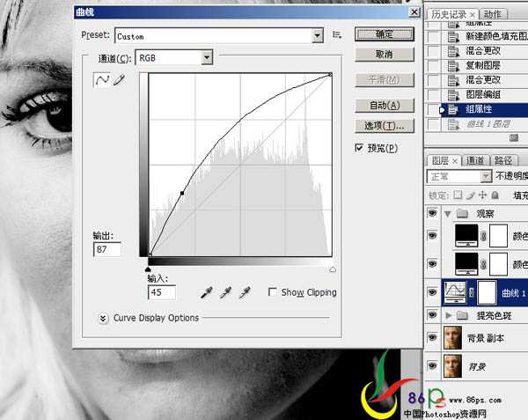The image size is (528, 420).
Task: Click the 取消 cancel button
Action: pyautogui.click(x=385, y=55)
